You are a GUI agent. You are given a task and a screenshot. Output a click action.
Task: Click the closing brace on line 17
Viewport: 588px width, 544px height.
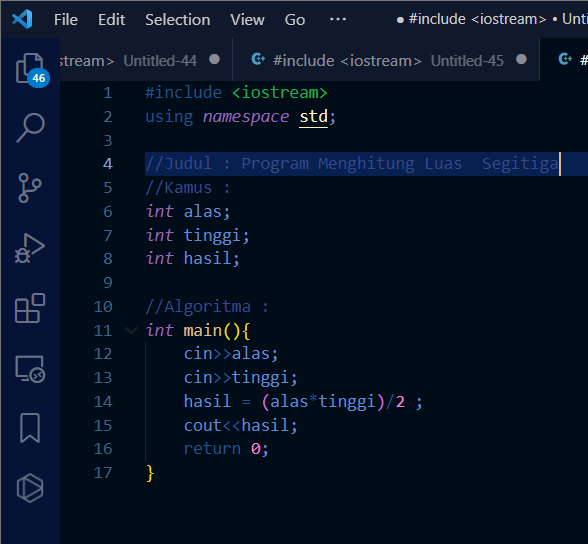[x=150, y=473]
